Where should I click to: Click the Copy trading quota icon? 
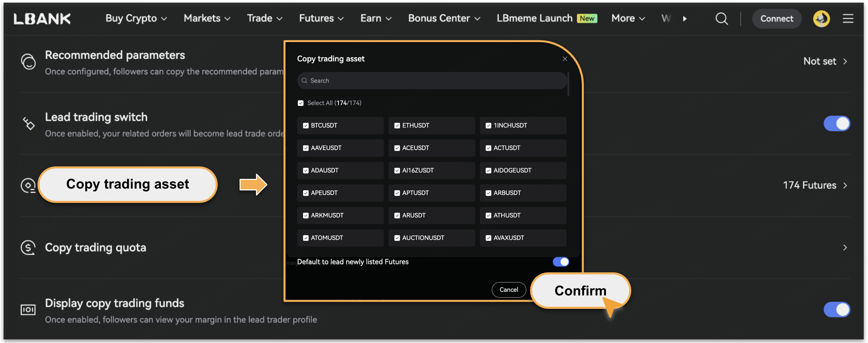tap(28, 248)
